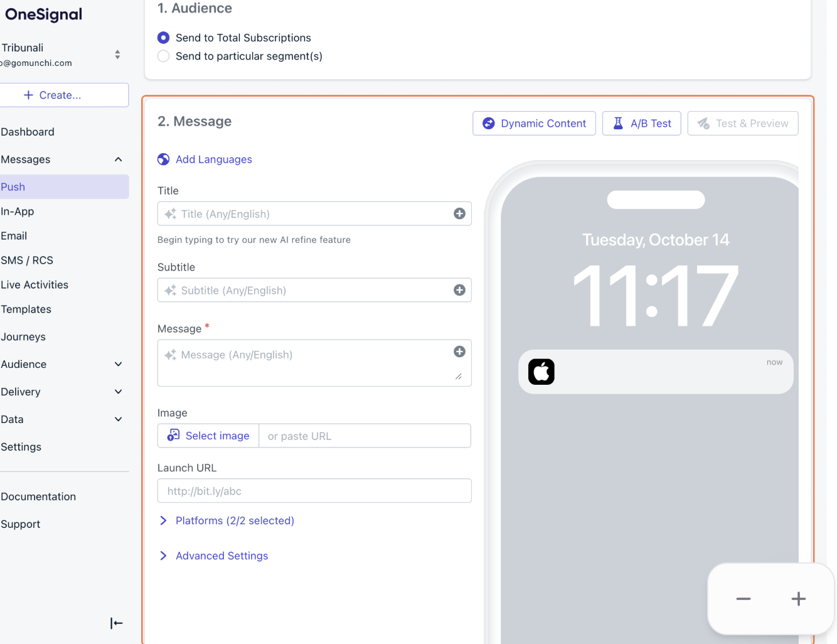
Task: Click the AI sparkle icon in Message field
Action: point(170,355)
